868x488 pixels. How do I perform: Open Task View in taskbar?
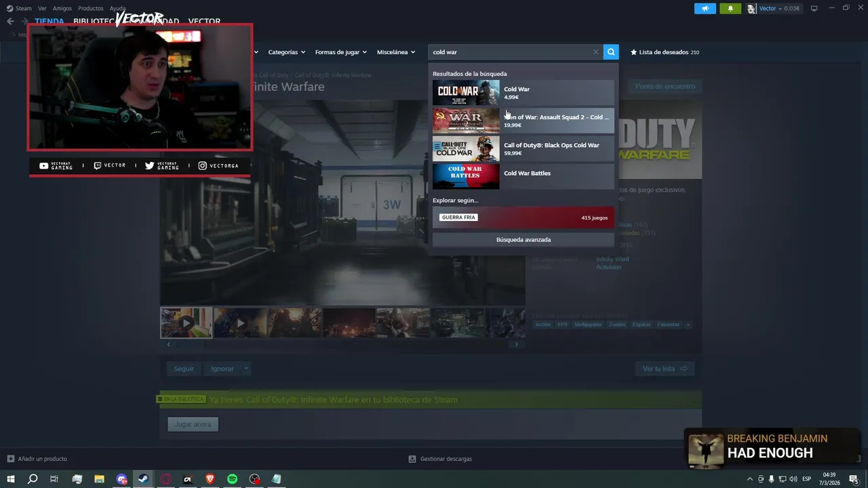pyautogui.click(x=54, y=479)
